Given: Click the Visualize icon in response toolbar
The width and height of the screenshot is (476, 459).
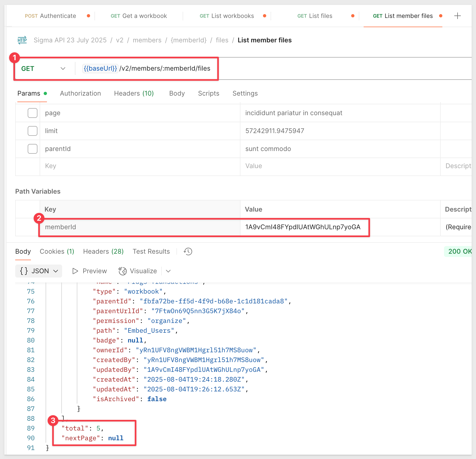Looking at the screenshot, I should point(123,271).
